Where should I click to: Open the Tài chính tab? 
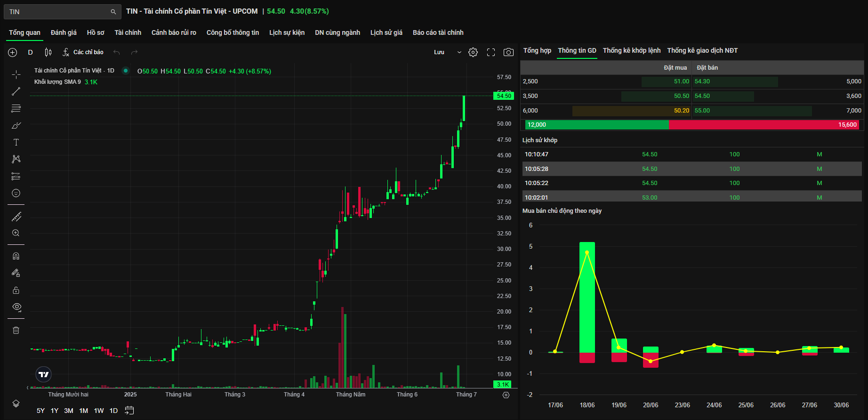coord(128,32)
